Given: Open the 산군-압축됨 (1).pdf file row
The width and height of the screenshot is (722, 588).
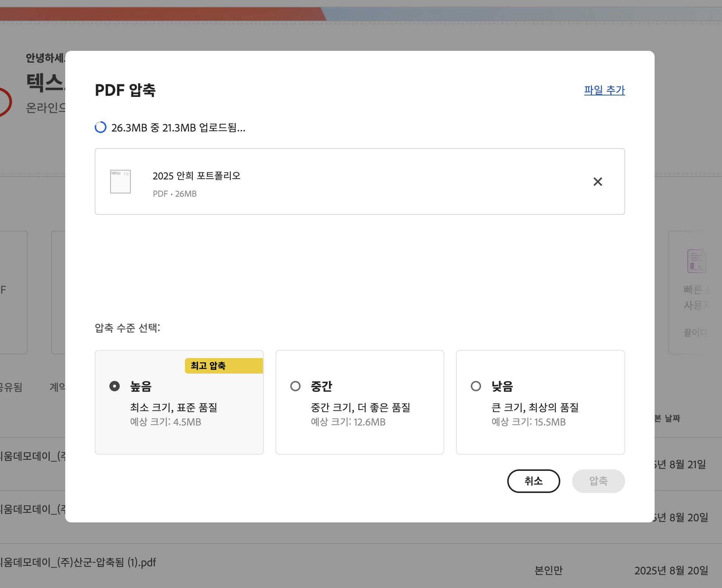Looking at the screenshot, I should point(78,563).
